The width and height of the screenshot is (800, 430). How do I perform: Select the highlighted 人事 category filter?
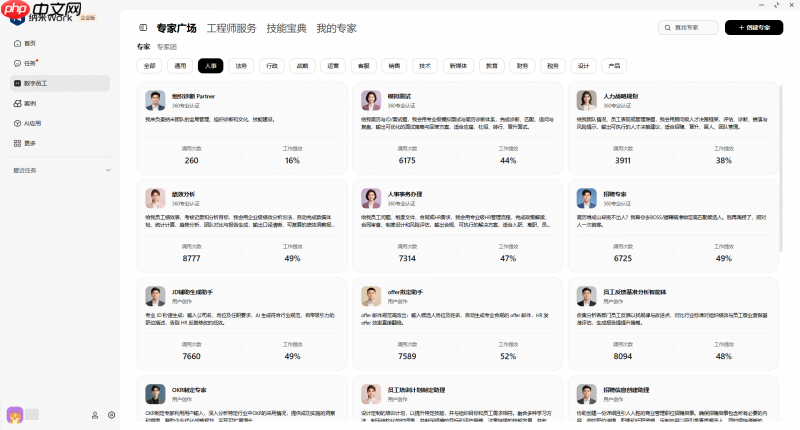click(211, 66)
